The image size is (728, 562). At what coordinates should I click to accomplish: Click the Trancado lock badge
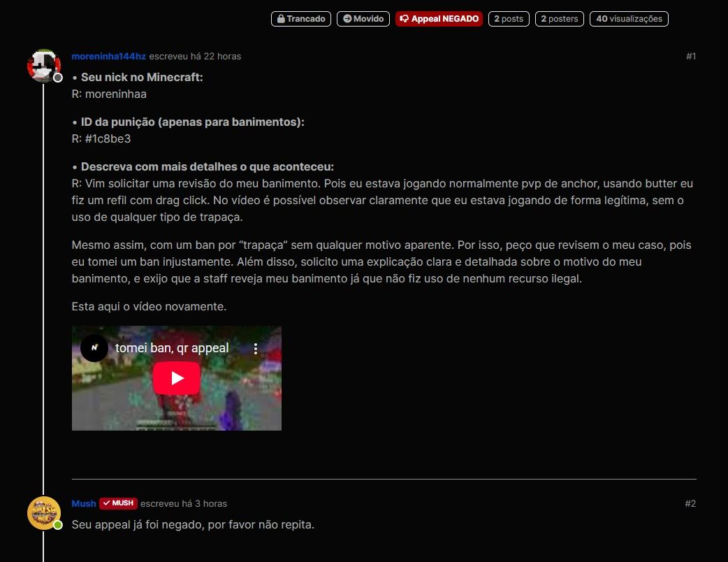301,19
